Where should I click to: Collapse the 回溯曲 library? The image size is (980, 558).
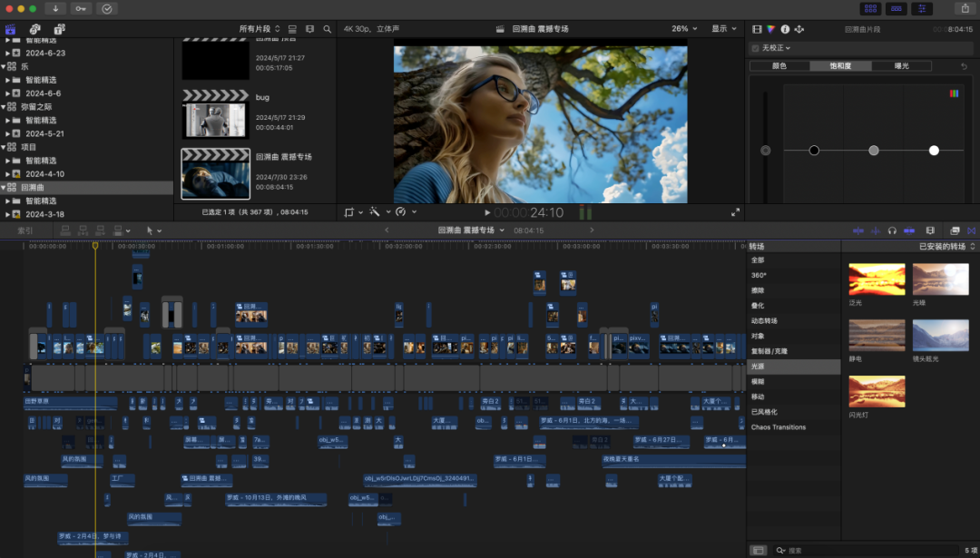3,188
